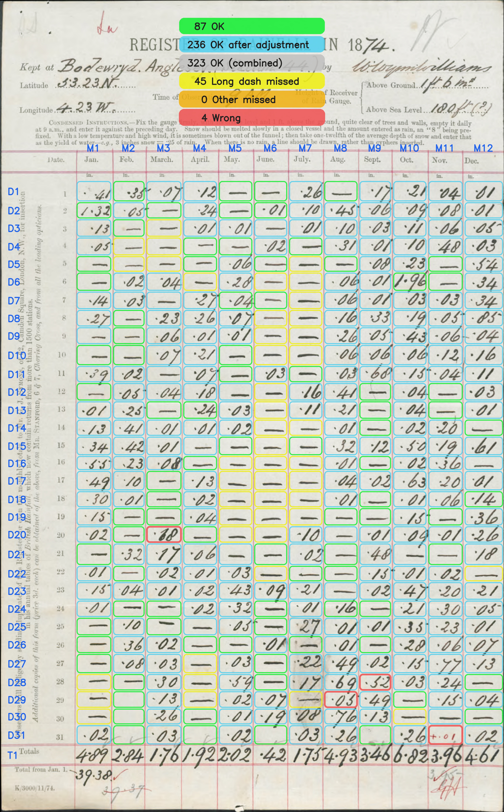The height and width of the screenshot is (812, 504).
Task: Click the handwritten longitude "4.23 W"
Action: click(86, 107)
